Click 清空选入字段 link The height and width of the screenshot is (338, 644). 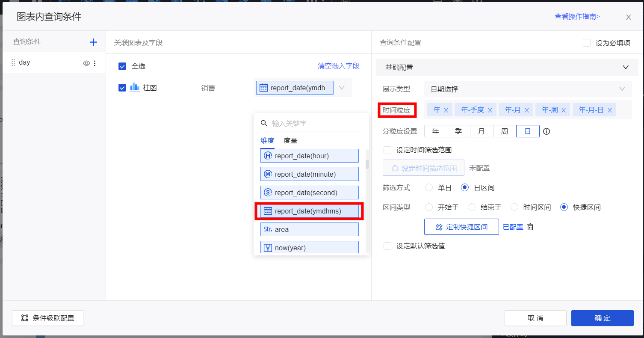pos(339,66)
